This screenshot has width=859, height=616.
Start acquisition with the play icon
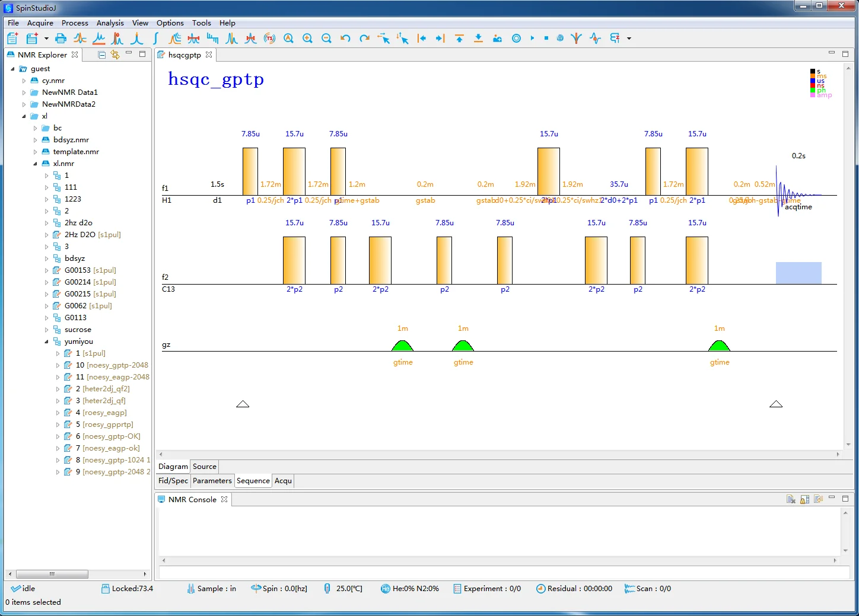pyautogui.click(x=532, y=39)
